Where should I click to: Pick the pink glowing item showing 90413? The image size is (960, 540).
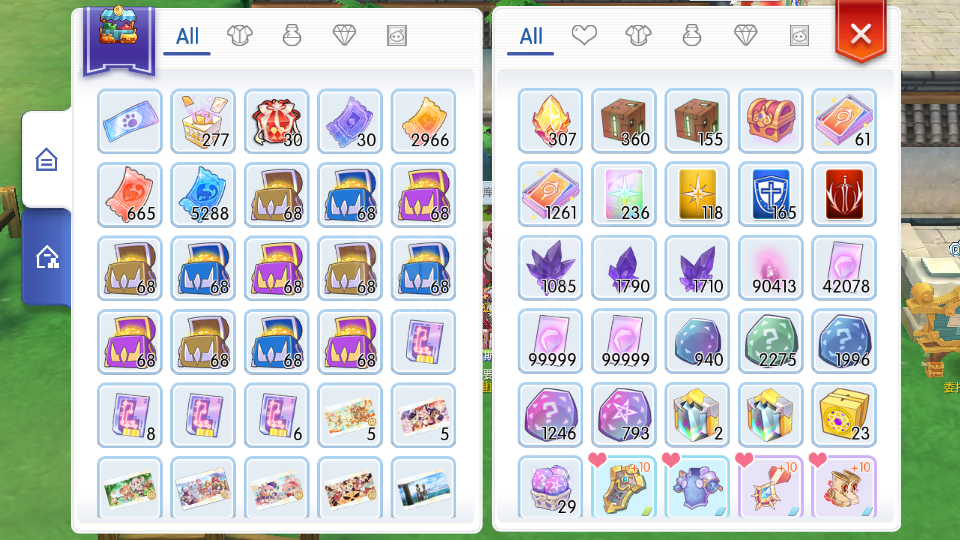click(x=771, y=268)
